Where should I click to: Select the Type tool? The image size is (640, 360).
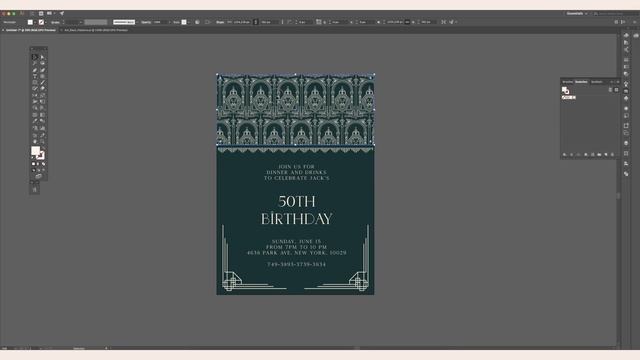35,76
